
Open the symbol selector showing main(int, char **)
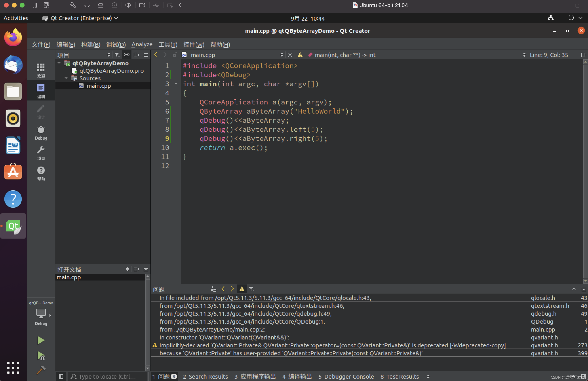[417, 55]
